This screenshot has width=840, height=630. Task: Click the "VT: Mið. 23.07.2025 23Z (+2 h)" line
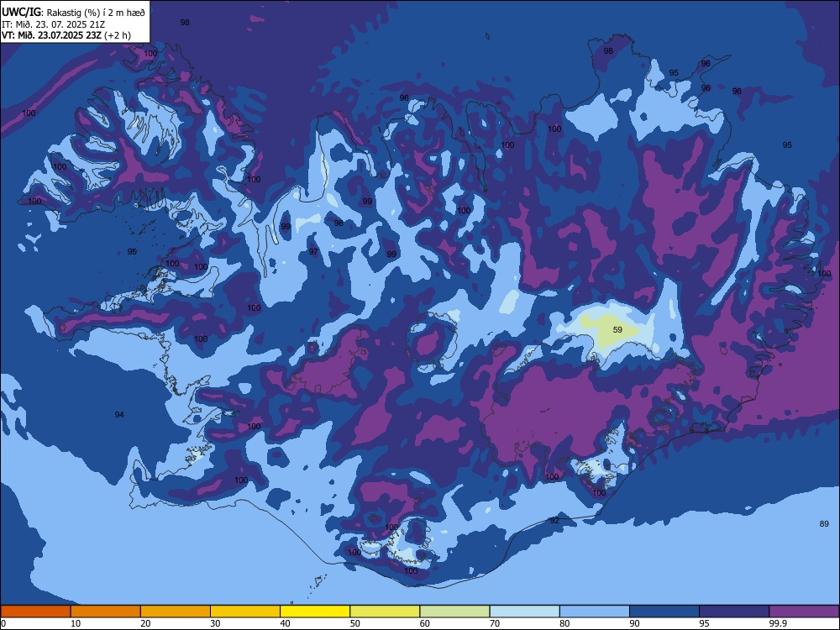pos(66,35)
